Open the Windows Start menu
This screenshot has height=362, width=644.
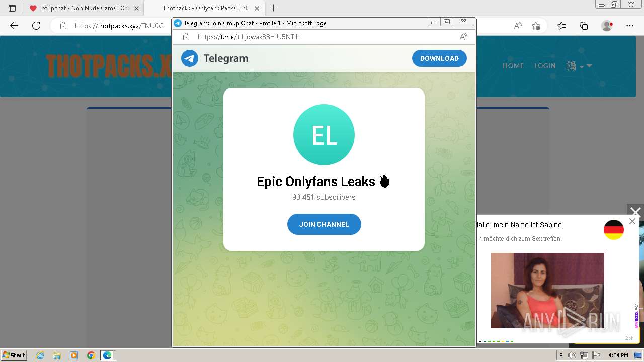point(14,355)
